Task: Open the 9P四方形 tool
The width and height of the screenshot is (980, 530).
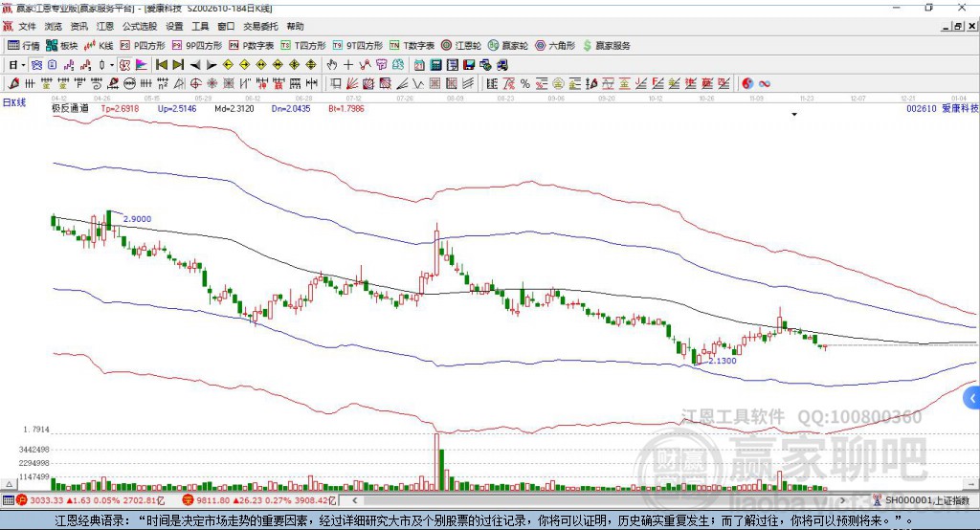Action: pos(197,46)
